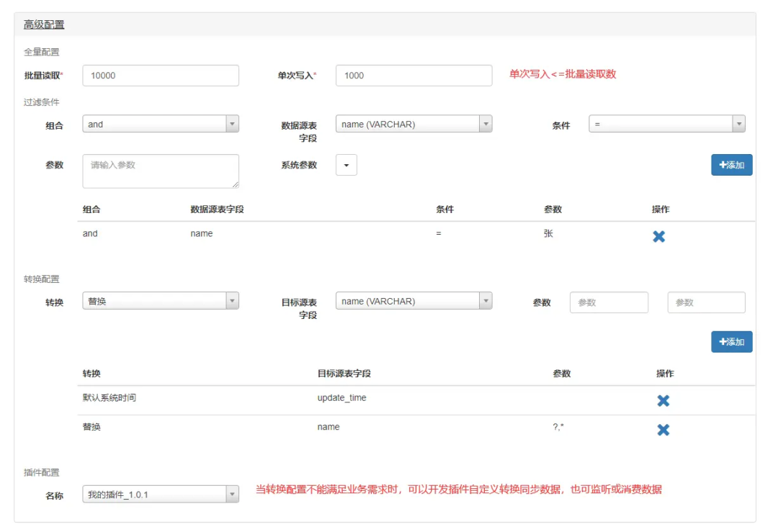Open the 条件 '=' operator dropdown
The height and width of the screenshot is (532, 778).
click(666, 125)
